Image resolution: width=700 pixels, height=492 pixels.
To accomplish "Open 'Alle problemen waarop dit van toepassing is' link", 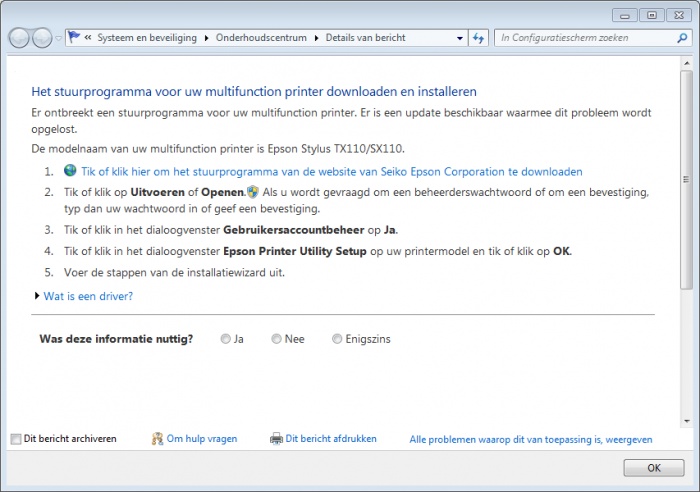I will tap(531, 439).
